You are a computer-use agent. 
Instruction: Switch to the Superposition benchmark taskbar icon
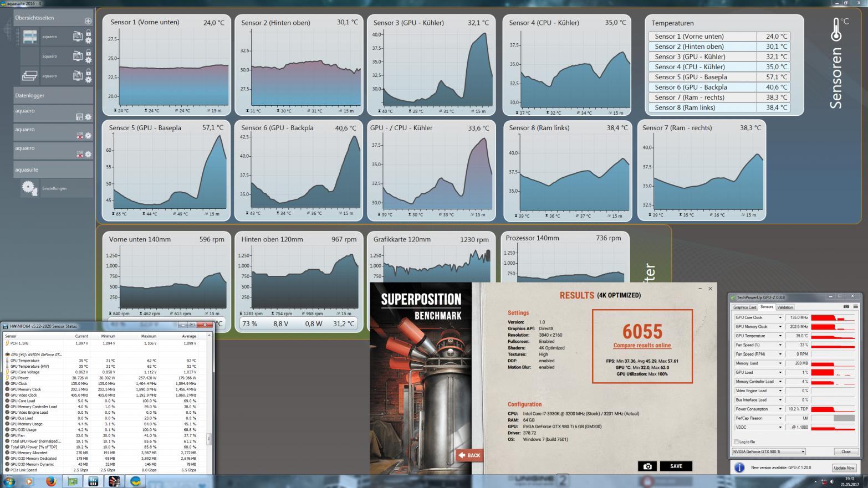114,481
